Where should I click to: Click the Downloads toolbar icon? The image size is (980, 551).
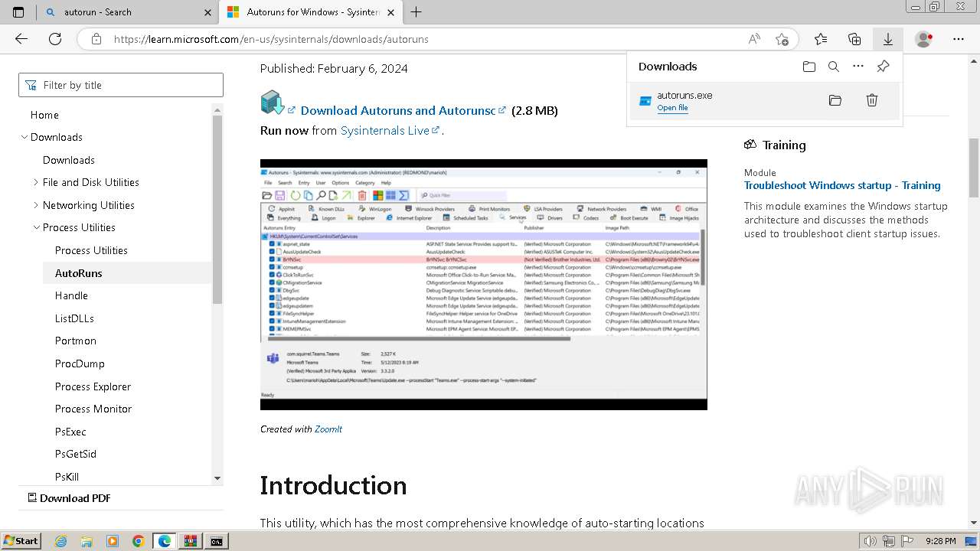coord(888,39)
